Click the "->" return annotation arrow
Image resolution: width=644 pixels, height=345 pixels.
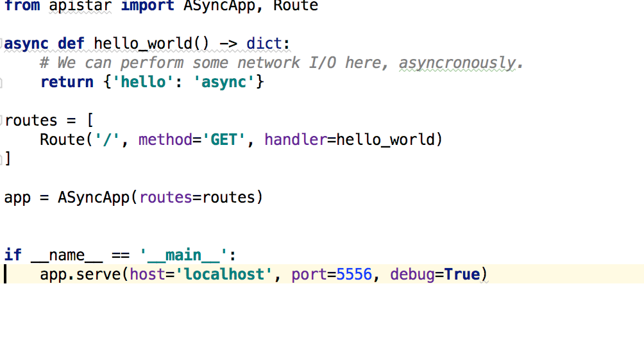[x=228, y=44]
